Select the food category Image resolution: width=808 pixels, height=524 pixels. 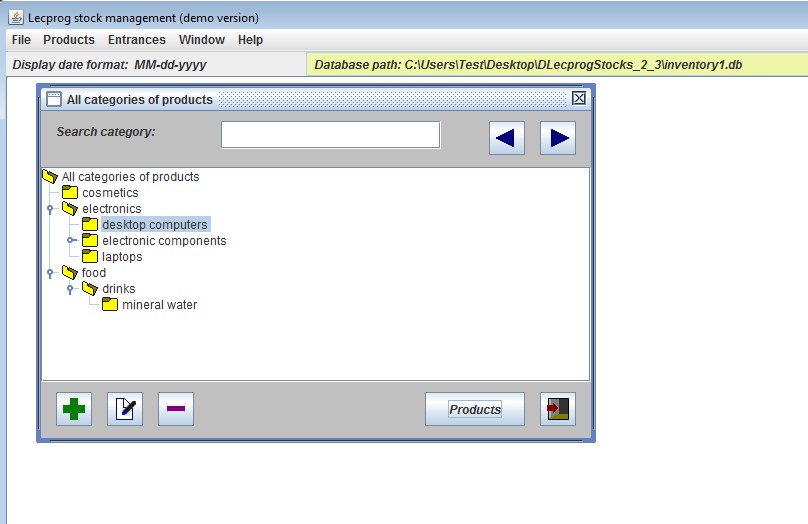[x=94, y=273]
